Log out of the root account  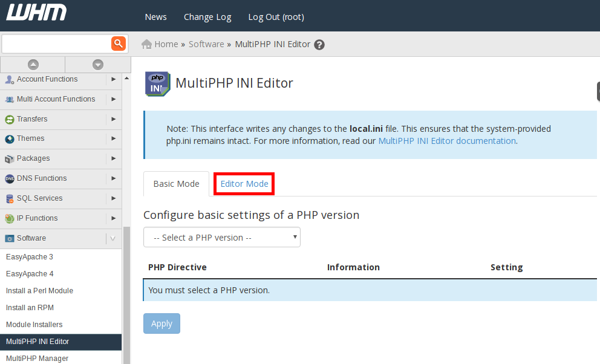[276, 17]
